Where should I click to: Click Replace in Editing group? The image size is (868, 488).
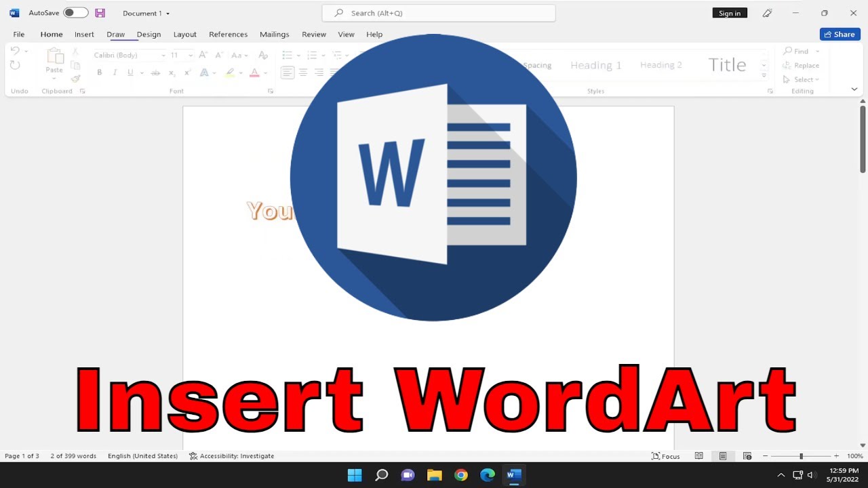[801, 66]
